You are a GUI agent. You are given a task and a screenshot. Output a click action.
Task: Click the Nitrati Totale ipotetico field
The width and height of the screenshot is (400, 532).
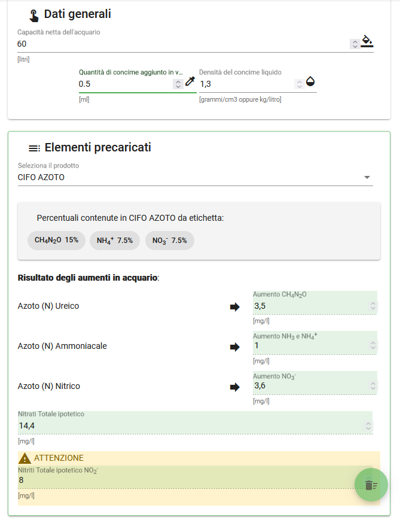click(x=196, y=422)
